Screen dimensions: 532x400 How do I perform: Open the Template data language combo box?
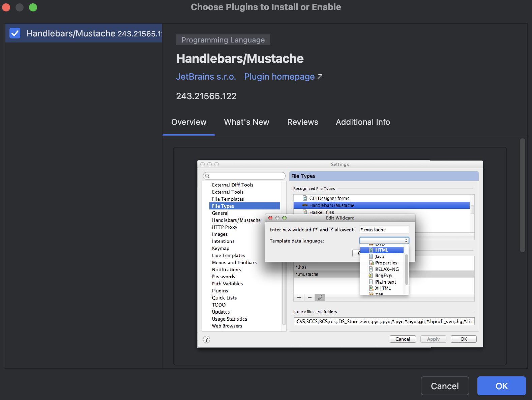coord(384,240)
